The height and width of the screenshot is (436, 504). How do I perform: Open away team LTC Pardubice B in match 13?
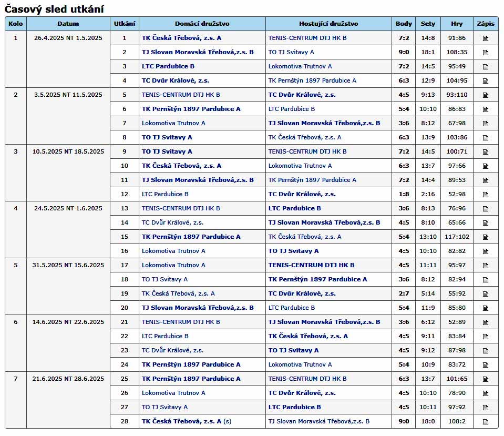pyautogui.click(x=295, y=208)
